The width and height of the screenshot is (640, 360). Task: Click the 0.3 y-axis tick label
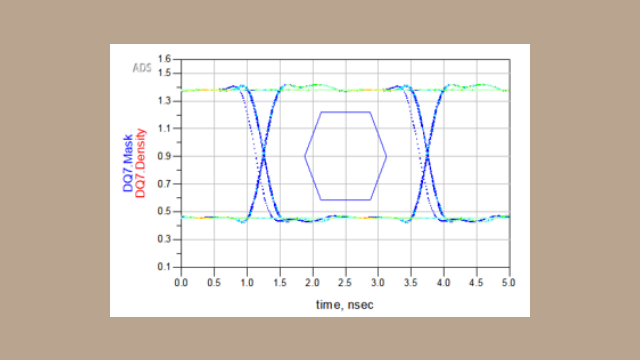(x=164, y=240)
